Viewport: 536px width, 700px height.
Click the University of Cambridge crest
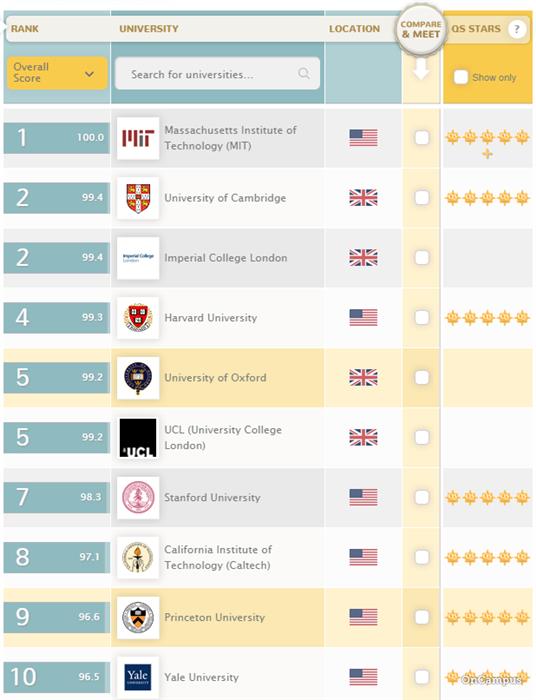(x=138, y=198)
